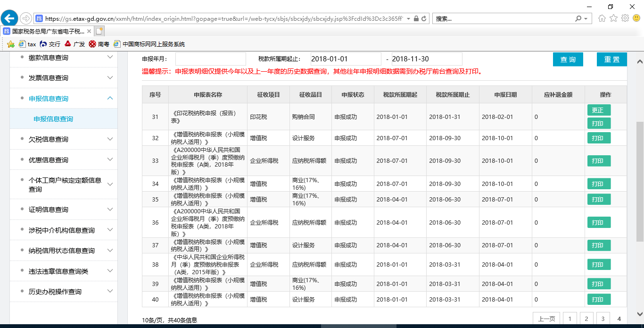Open the 交行 bookmark
This screenshot has height=328, width=644.
tap(50, 44)
